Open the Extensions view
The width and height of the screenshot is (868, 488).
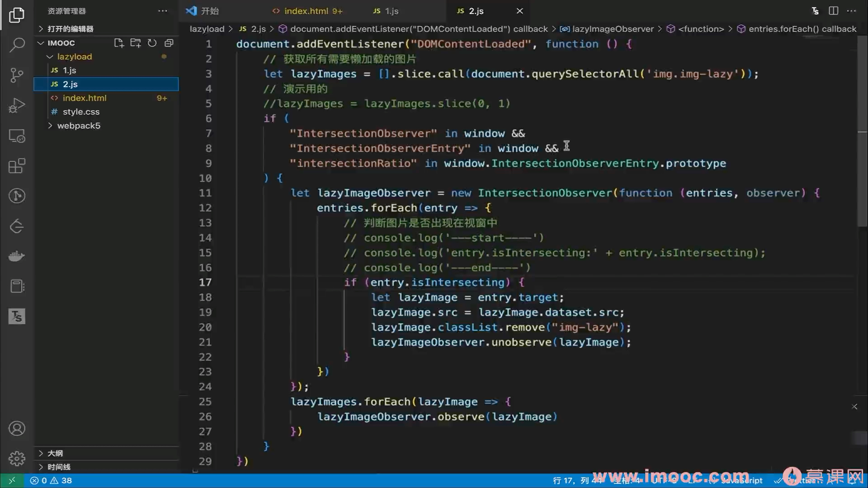coord(17,166)
